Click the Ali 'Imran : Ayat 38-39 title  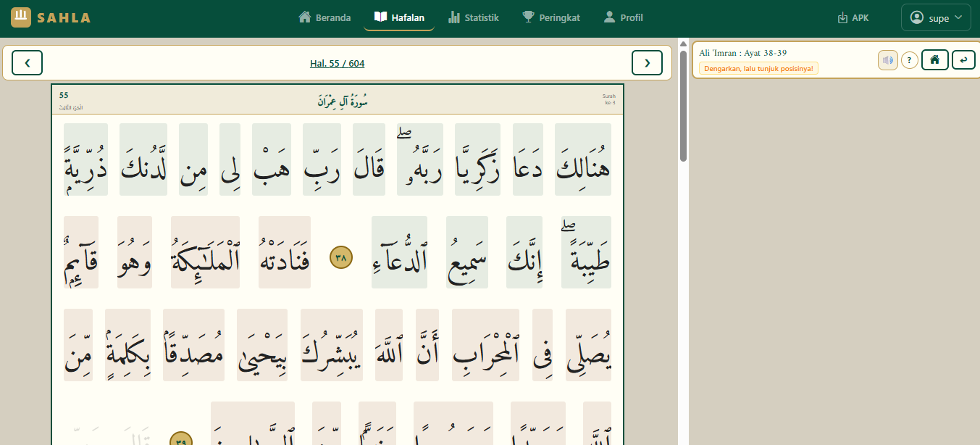point(742,53)
